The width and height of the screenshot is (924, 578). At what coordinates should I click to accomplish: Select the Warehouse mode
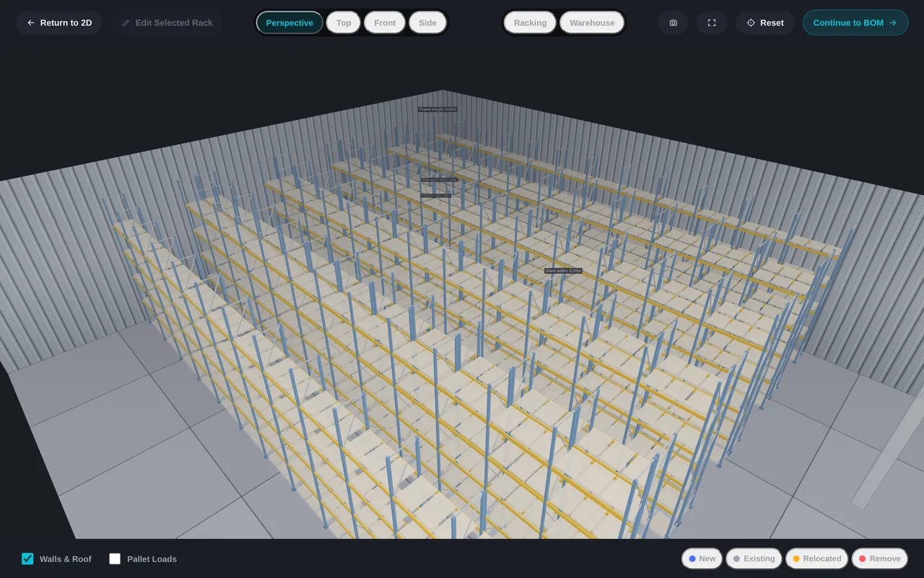(x=592, y=22)
